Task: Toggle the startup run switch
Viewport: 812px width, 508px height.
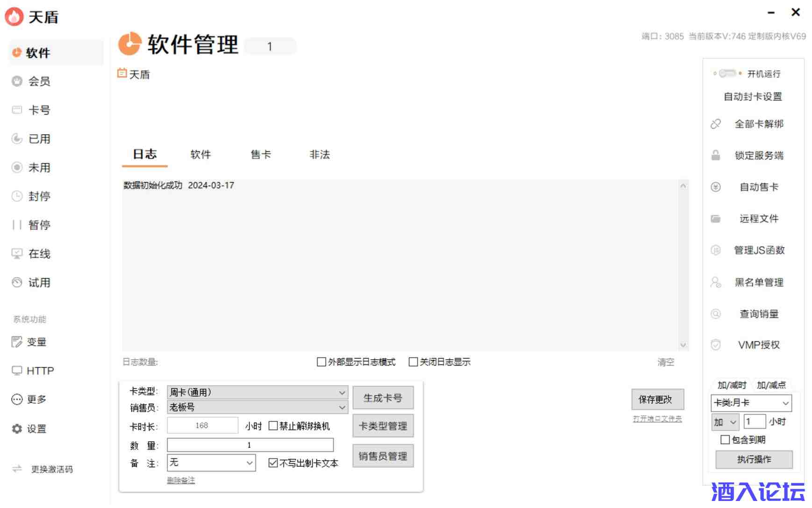Action: 727,73
